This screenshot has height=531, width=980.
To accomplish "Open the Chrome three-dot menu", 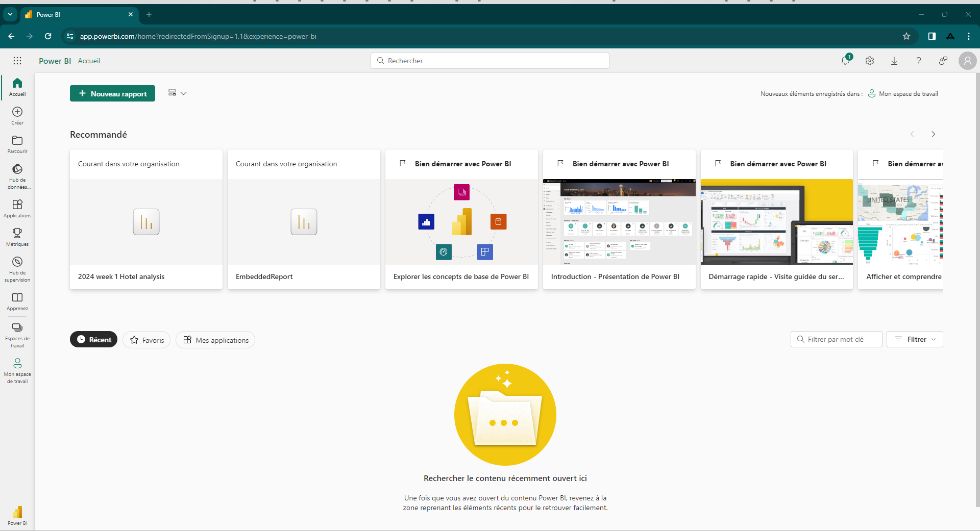I will 969,36.
